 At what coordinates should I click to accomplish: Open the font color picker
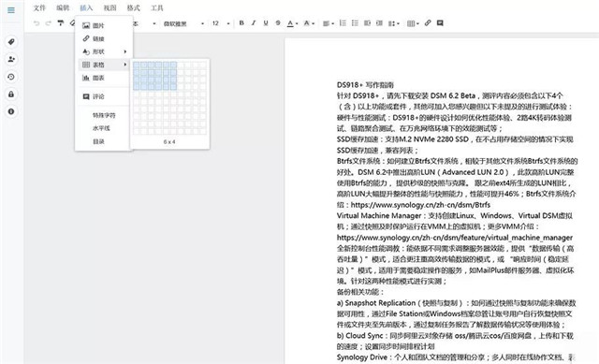(292, 23)
